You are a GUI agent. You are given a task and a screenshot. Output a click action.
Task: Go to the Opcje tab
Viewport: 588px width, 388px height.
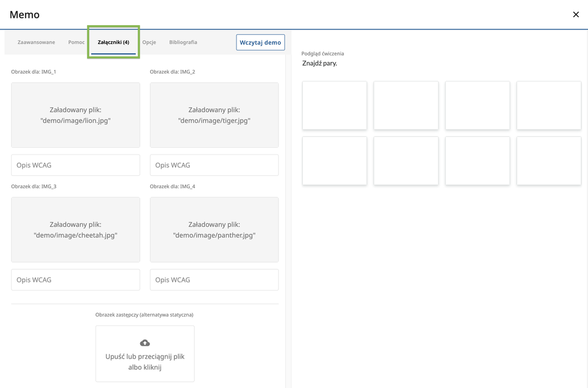149,42
